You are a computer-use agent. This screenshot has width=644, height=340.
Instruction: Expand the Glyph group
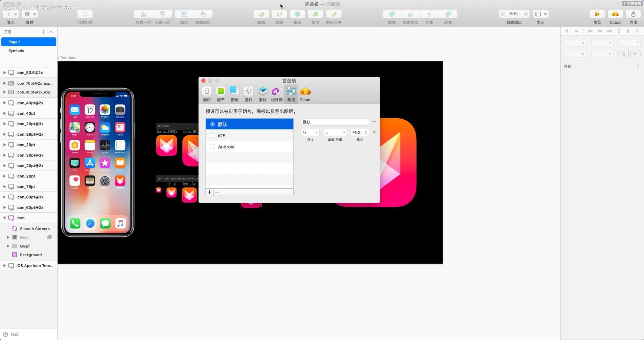point(8,246)
